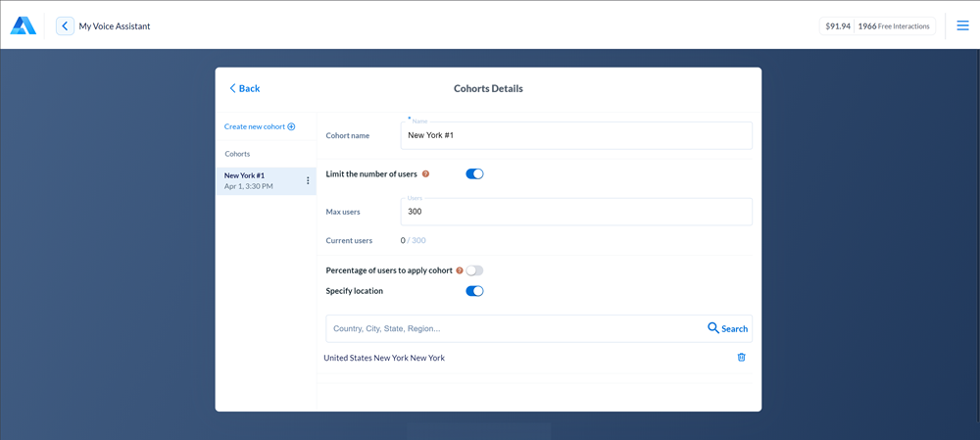Click help icon next to Limit number of users

(425, 173)
